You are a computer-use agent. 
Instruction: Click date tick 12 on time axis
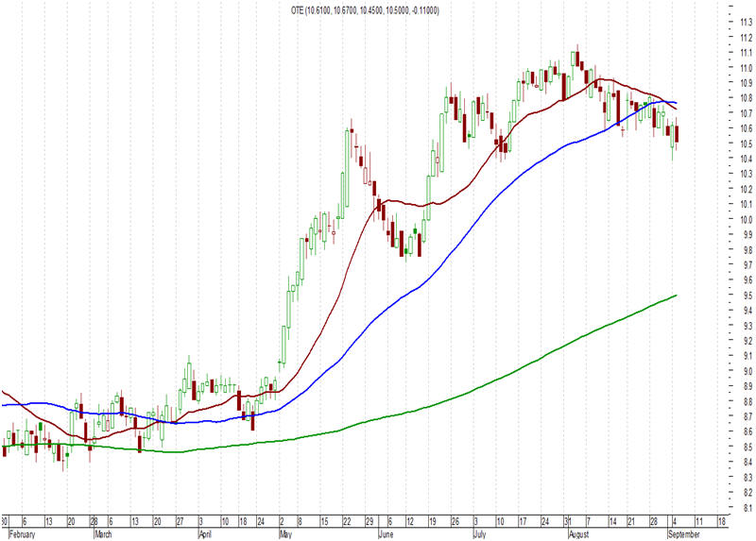[410, 522]
